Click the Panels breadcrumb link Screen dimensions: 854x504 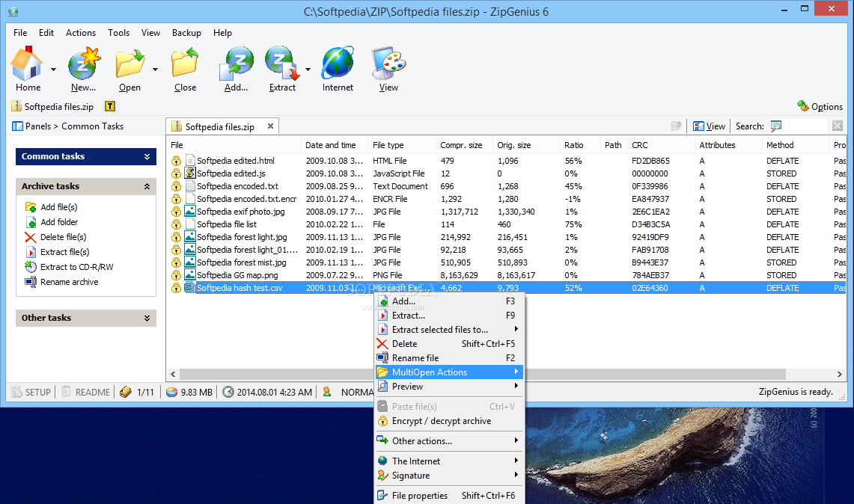coord(37,126)
